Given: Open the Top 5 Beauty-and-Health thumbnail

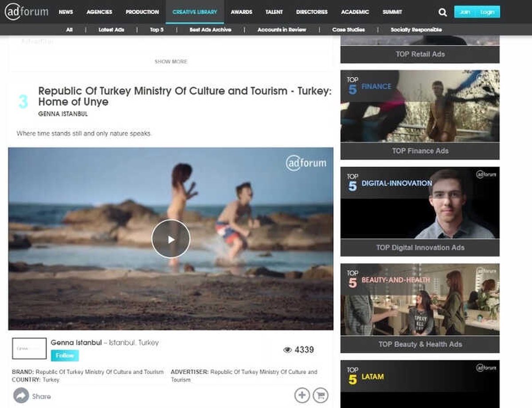Looking at the screenshot, I should (420, 299).
